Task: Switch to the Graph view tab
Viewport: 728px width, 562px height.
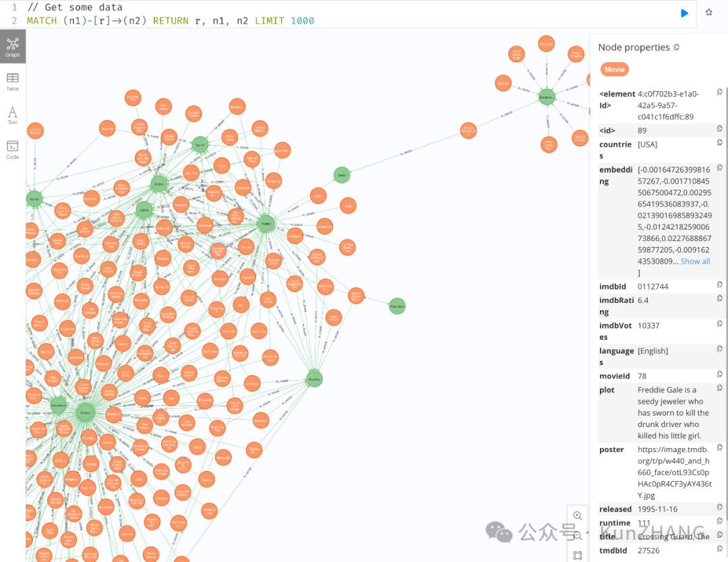Action: click(13, 47)
